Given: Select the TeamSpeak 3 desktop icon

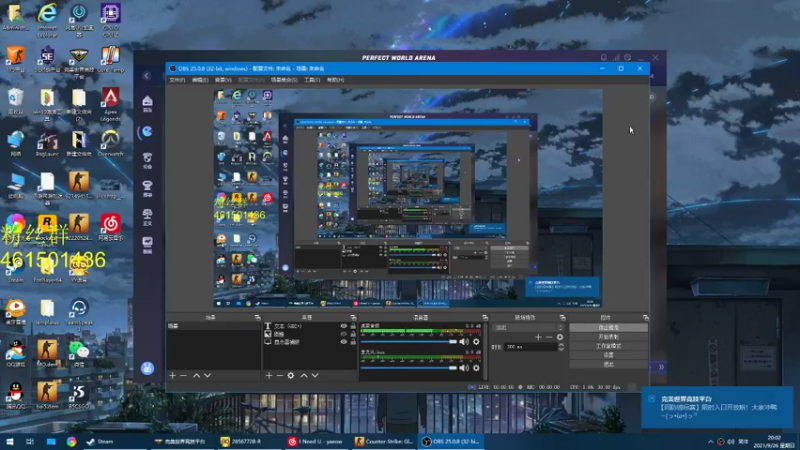Looking at the screenshot, I should tap(79, 312).
